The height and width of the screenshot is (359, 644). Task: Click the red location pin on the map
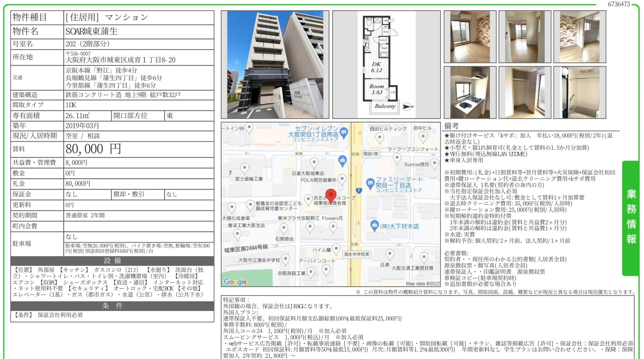pyautogui.click(x=331, y=196)
